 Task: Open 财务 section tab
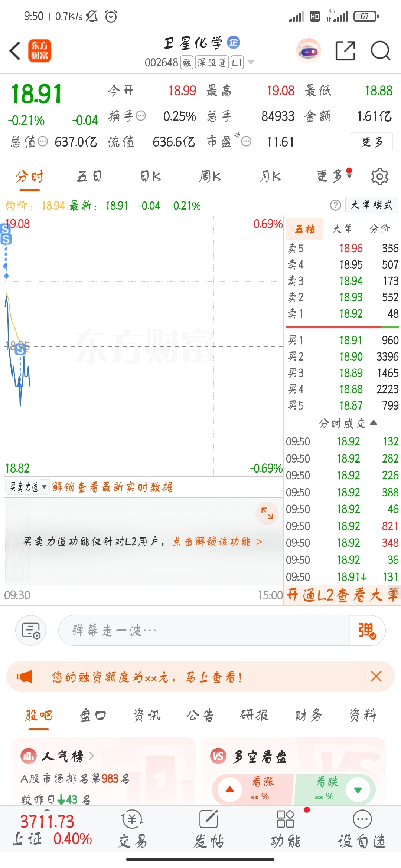coord(308,715)
